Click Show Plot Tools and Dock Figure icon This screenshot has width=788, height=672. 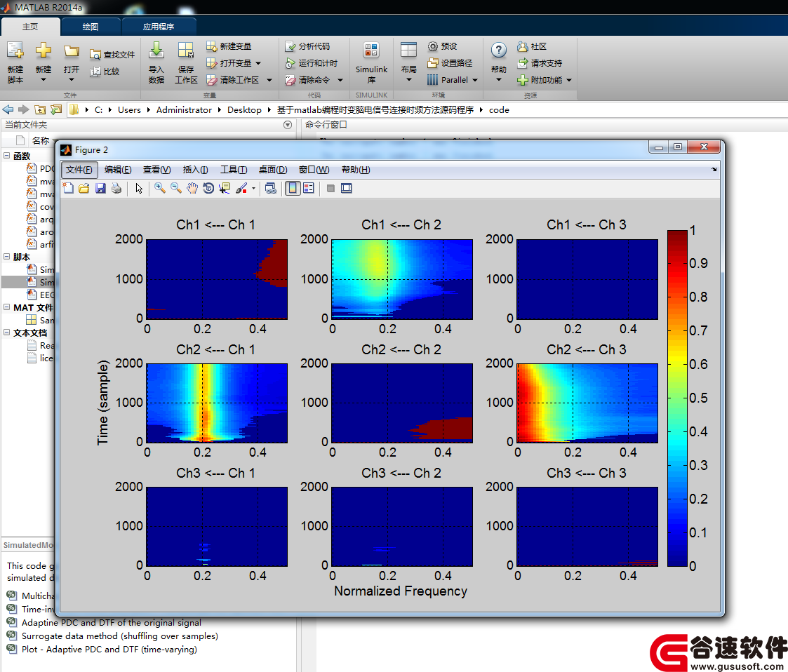346,188
